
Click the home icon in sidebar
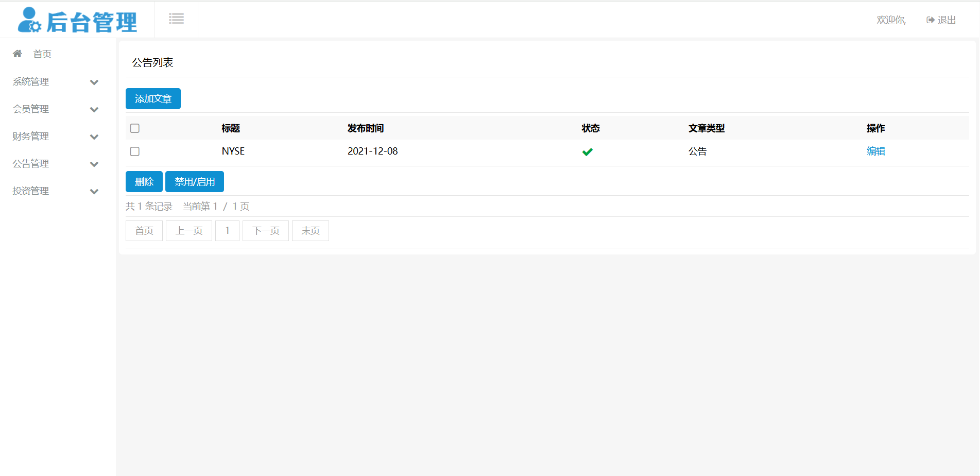(x=18, y=54)
